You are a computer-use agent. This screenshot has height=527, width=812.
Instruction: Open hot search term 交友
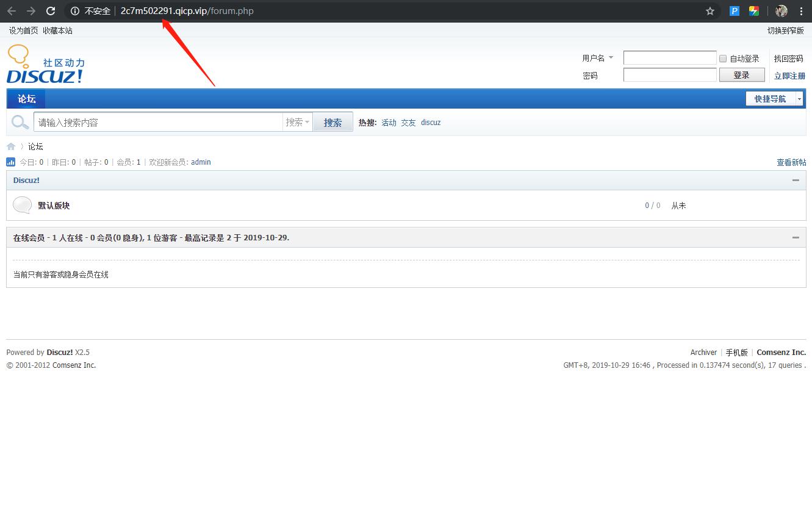pyautogui.click(x=408, y=123)
